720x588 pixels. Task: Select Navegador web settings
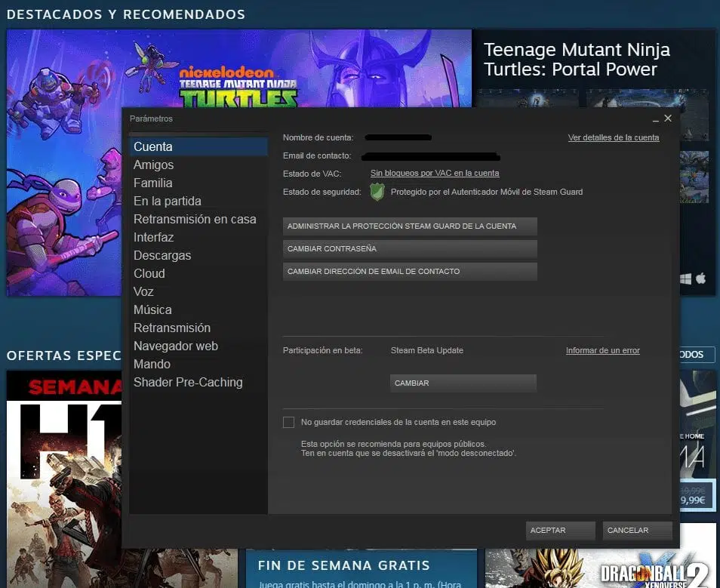175,346
